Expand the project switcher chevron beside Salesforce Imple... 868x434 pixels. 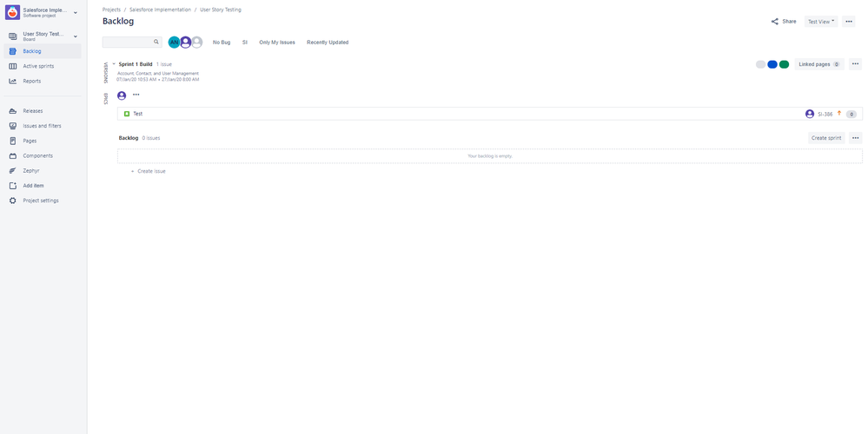76,12
